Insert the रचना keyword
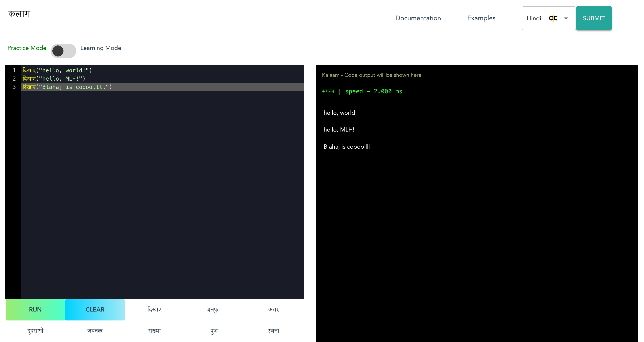This screenshot has width=644, height=342. [x=273, y=331]
